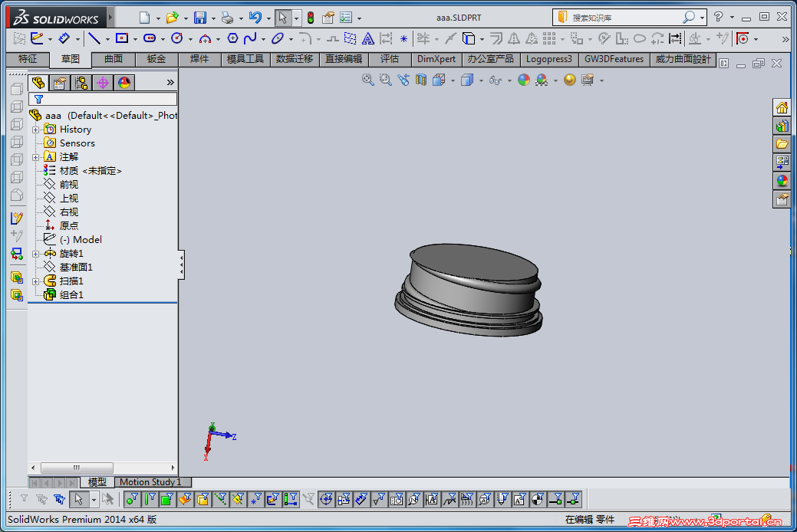Switch to the 钣金 ribbon tab
Image resolution: width=797 pixels, height=532 pixels.
pos(156,59)
